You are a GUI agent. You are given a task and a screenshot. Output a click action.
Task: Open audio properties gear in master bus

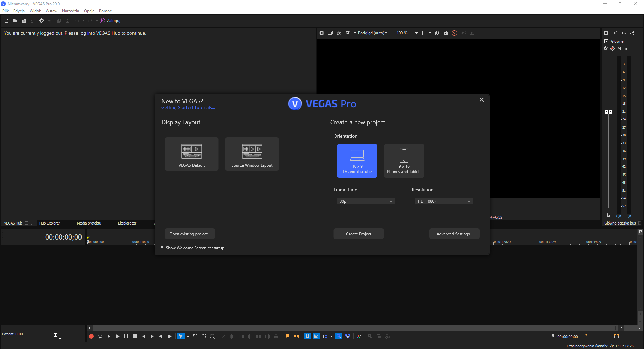[606, 33]
